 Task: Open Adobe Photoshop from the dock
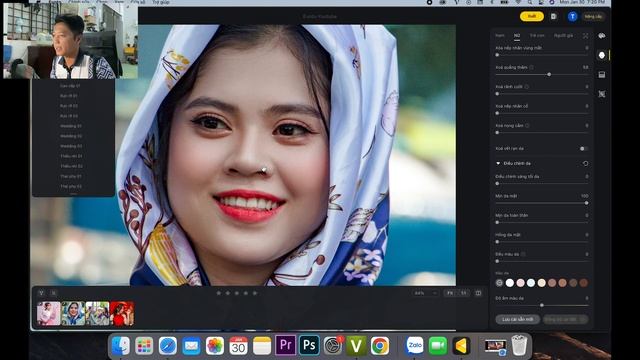(x=309, y=346)
